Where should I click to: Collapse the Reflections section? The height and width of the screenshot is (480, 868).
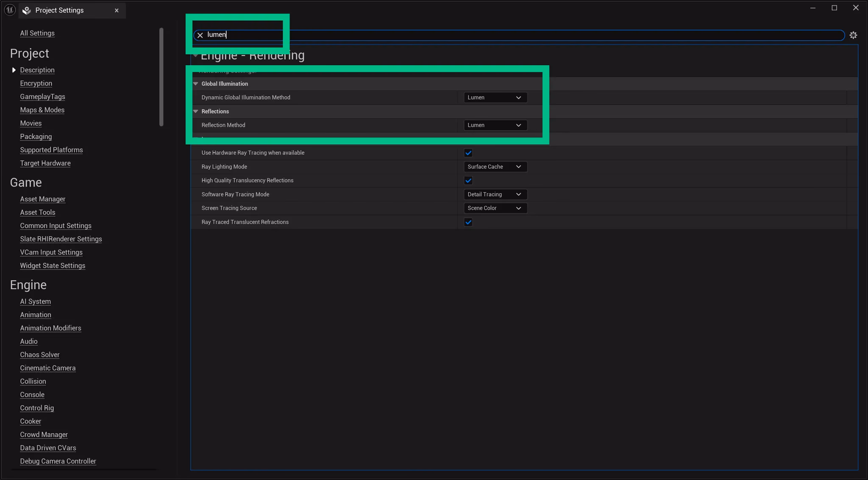(x=195, y=111)
